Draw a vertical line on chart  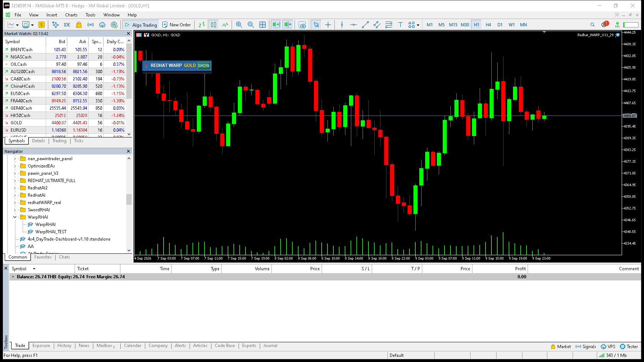[342, 25]
